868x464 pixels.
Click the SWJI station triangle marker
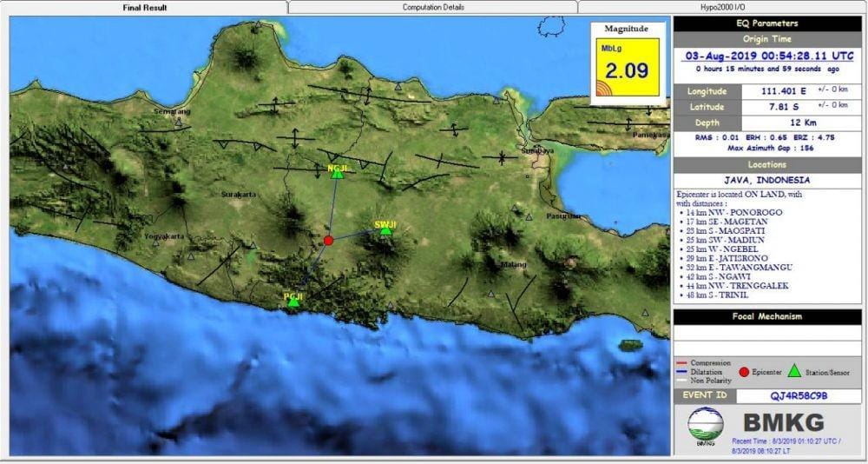click(x=386, y=230)
